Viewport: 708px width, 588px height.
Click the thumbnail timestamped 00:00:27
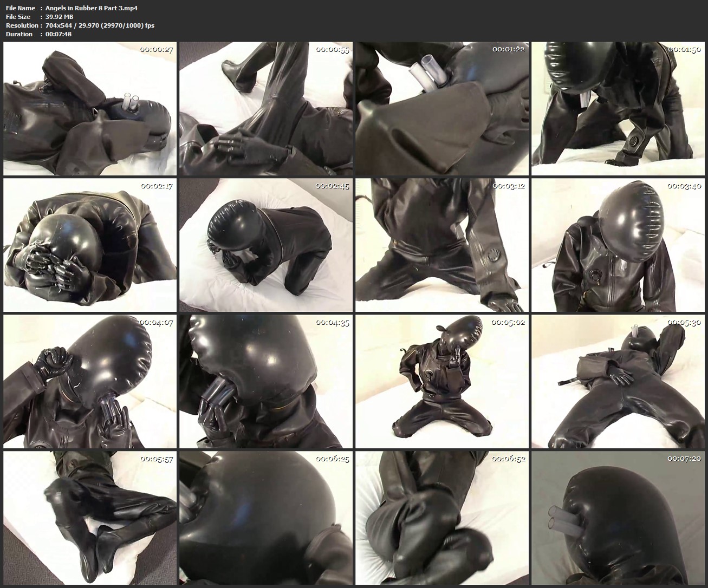(x=90, y=109)
